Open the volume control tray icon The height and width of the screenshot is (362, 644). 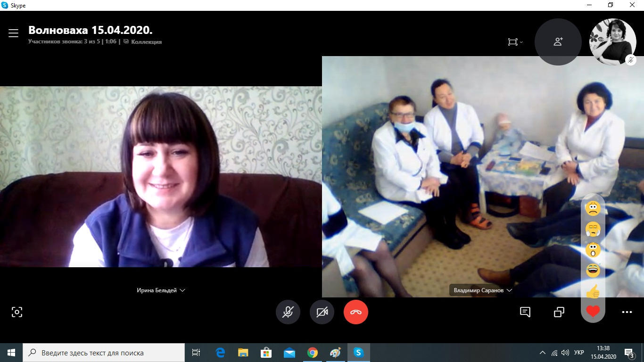point(565,353)
